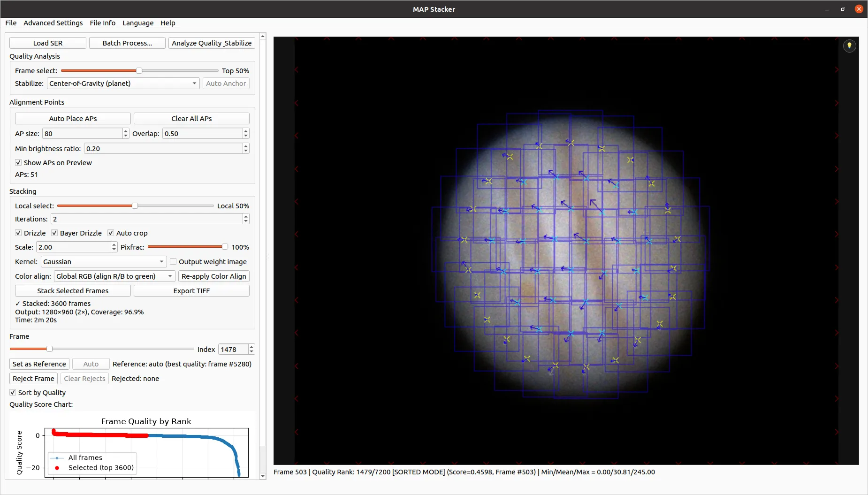
Task: Open the Color align dropdown
Action: 114,276
